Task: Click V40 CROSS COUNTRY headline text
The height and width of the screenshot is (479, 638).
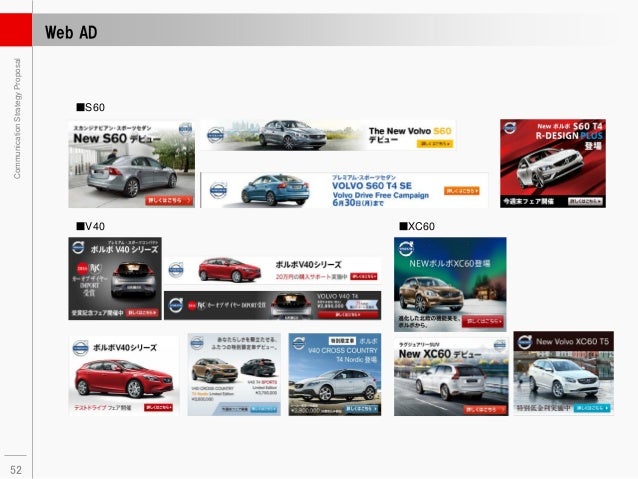Action: point(343,350)
